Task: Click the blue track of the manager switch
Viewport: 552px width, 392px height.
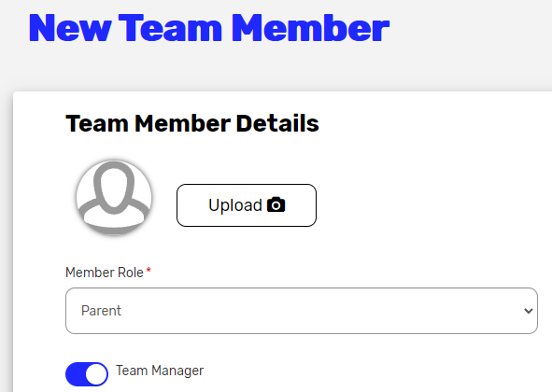Action: [x=76, y=374]
